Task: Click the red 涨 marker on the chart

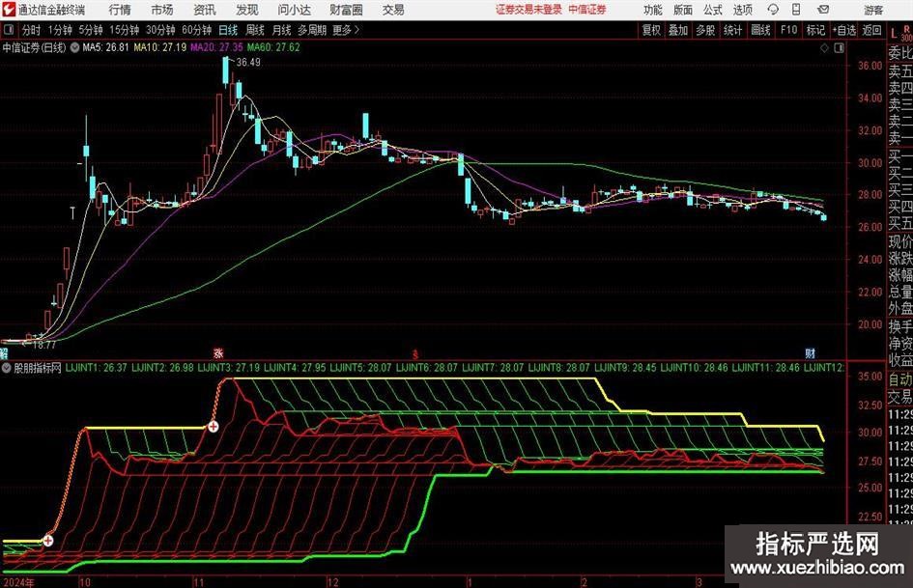Action: pyautogui.click(x=218, y=352)
